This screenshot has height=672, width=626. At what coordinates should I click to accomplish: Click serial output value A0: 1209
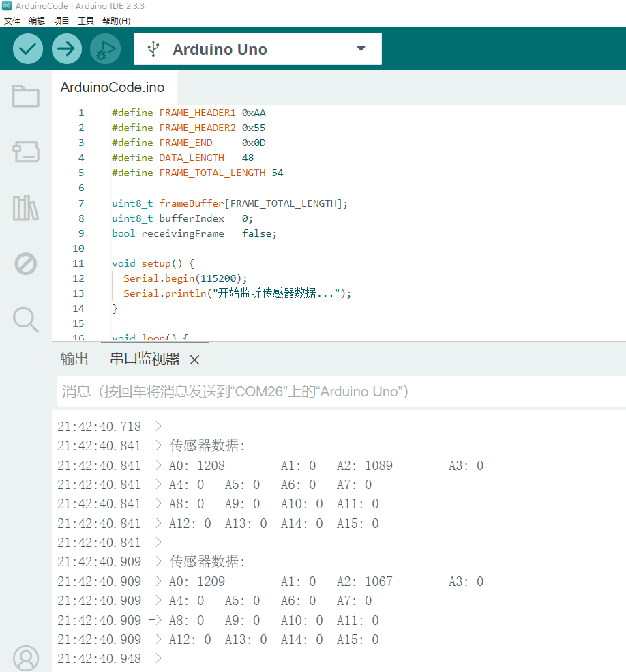[x=197, y=581]
